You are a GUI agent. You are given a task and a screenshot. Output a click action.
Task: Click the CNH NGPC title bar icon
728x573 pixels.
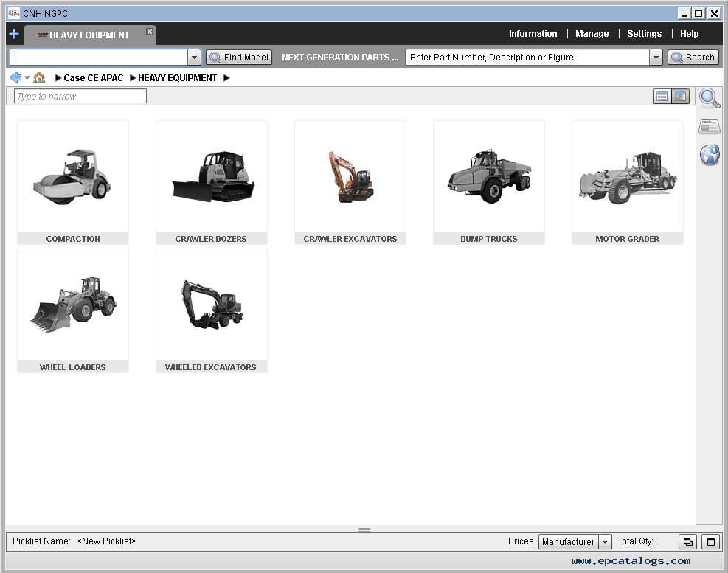[14, 13]
